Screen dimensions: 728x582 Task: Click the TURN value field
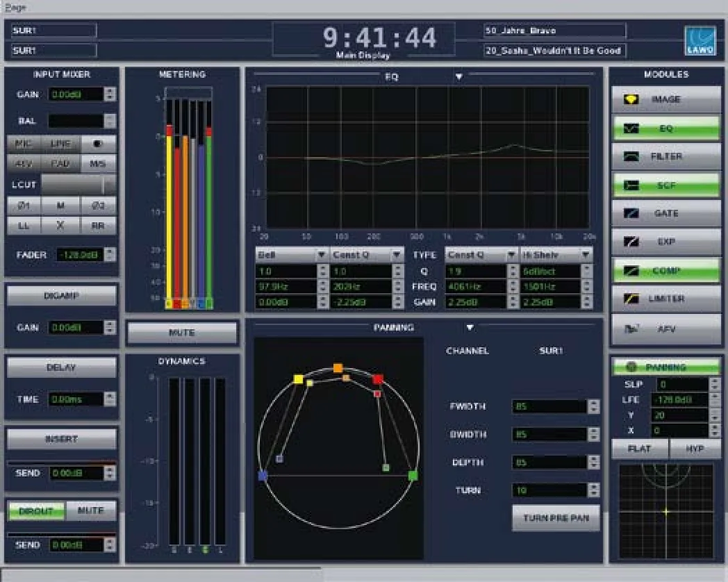549,490
